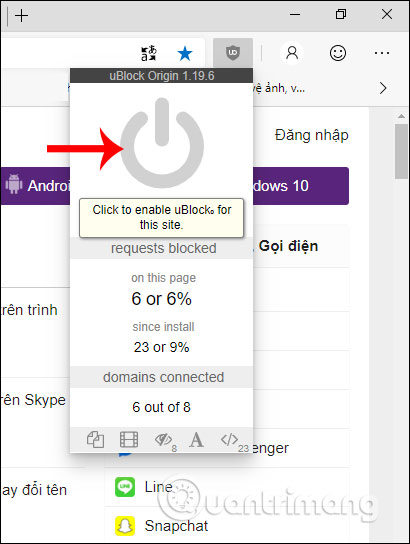410x544 pixels.
Task: Toggle popup blocking for this site
Action: tap(95, 439)
